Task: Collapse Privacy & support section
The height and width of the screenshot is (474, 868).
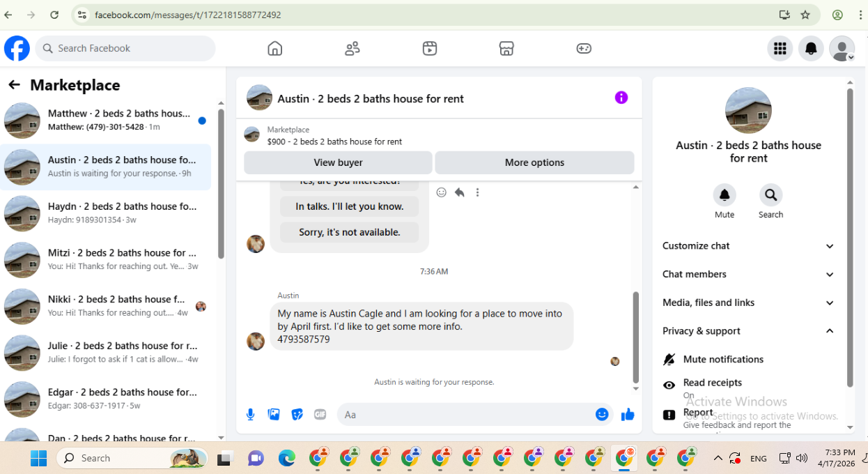Action: tap(750, 331)
